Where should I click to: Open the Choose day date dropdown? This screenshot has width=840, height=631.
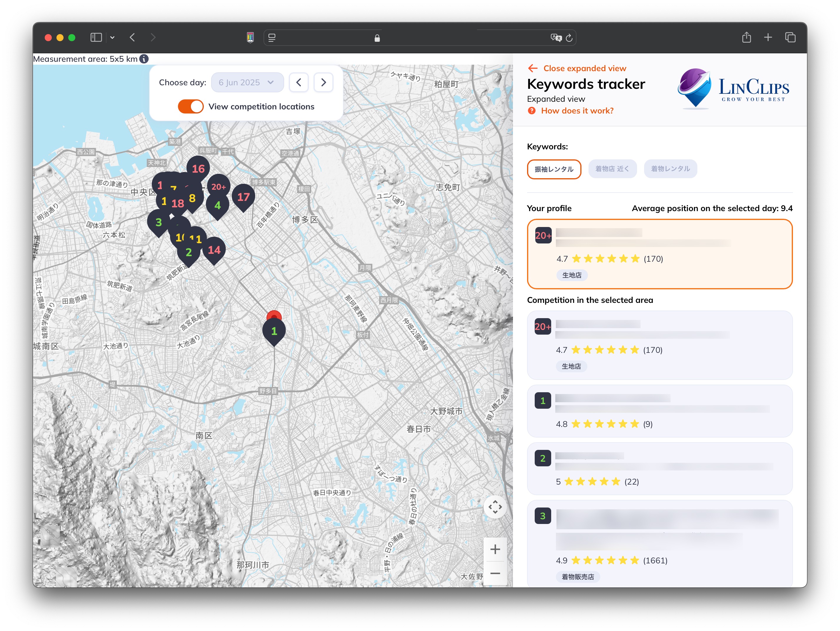(247, 82)
